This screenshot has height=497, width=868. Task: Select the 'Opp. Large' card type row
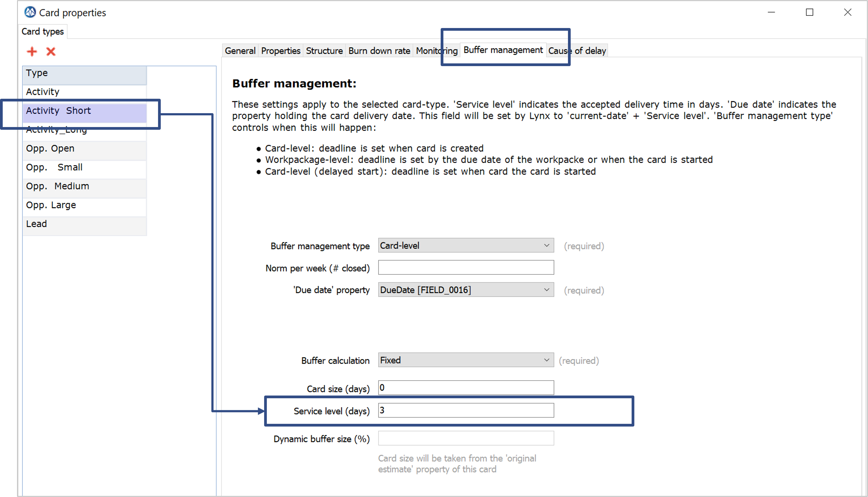[x=85, y=208]
